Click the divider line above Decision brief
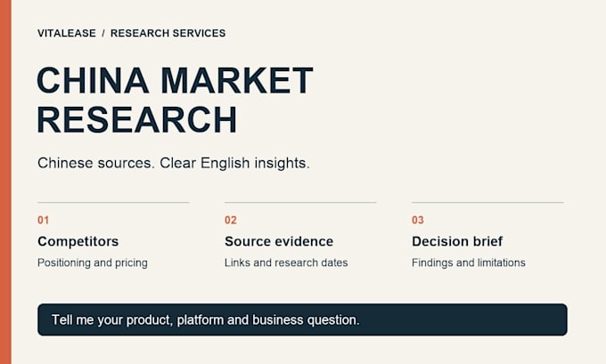 pyautogui.click(x=487, y=202)
